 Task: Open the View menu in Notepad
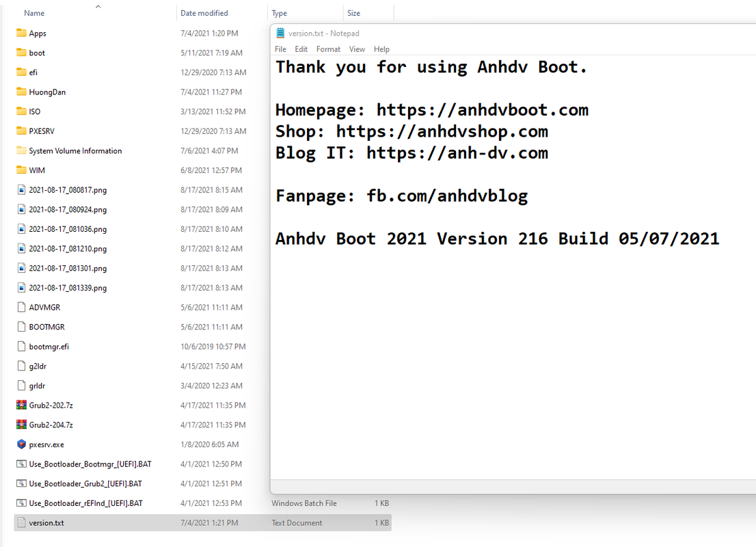coord(357,49)
